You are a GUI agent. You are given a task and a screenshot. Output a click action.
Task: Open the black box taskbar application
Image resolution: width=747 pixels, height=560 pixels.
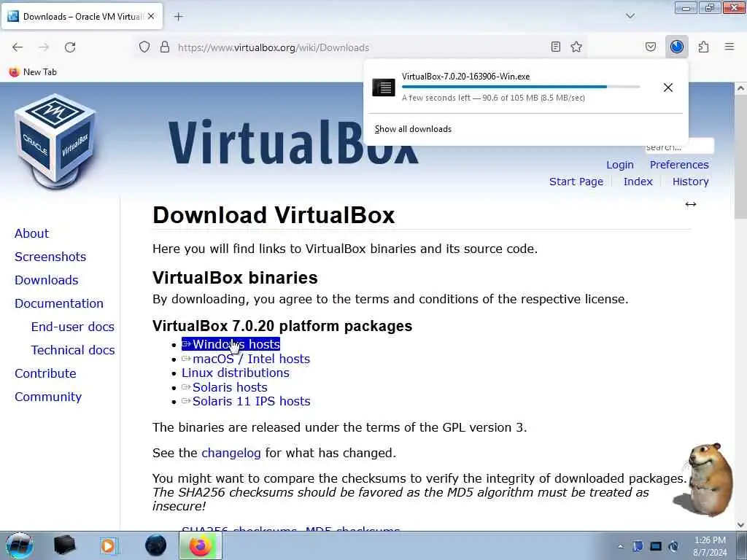(x=64, y=545)
